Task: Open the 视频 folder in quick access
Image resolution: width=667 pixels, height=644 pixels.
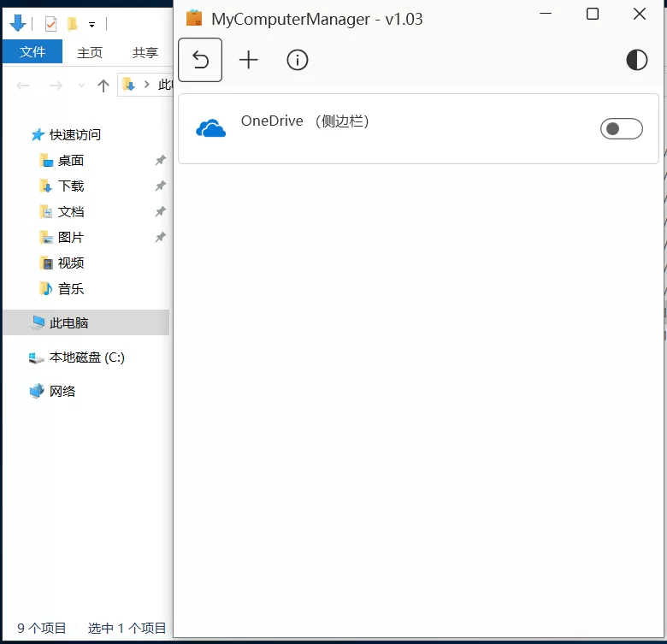Action: tap(62, 263)
